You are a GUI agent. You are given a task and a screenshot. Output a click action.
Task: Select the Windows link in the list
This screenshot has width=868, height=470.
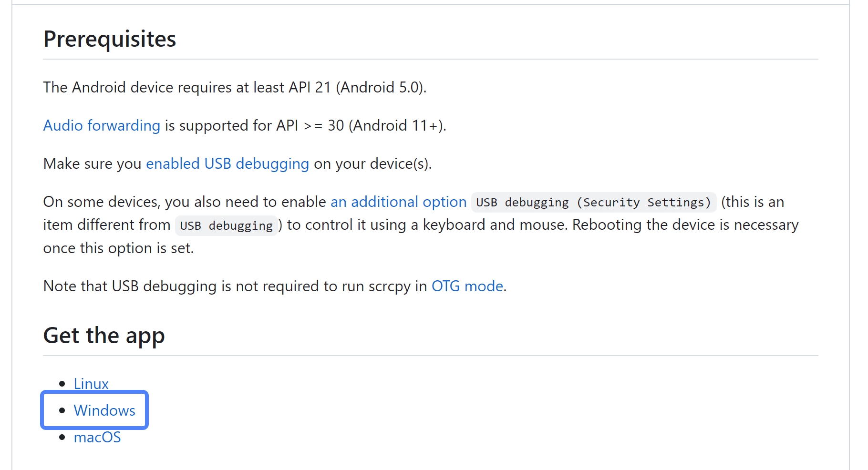(x=104, y=410)
